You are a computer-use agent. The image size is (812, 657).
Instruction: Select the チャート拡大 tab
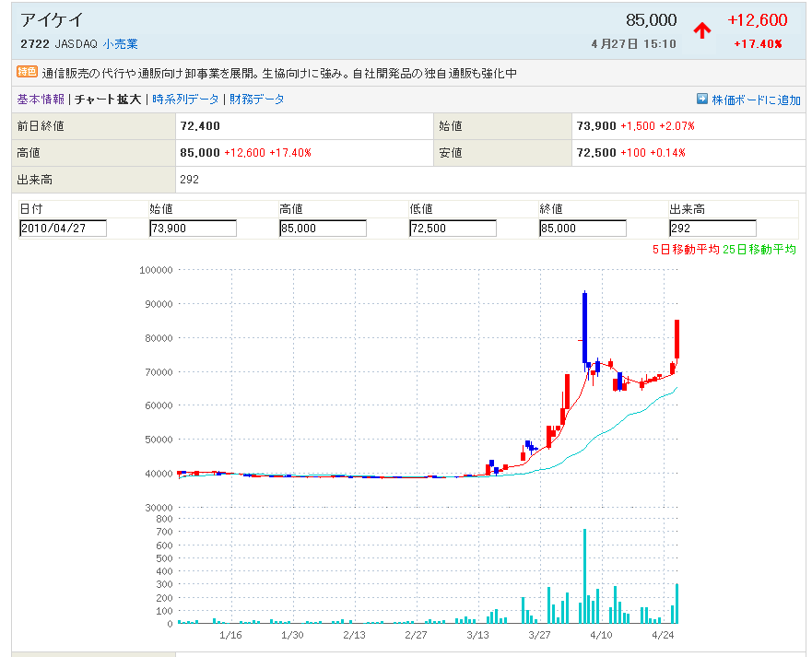108,100
